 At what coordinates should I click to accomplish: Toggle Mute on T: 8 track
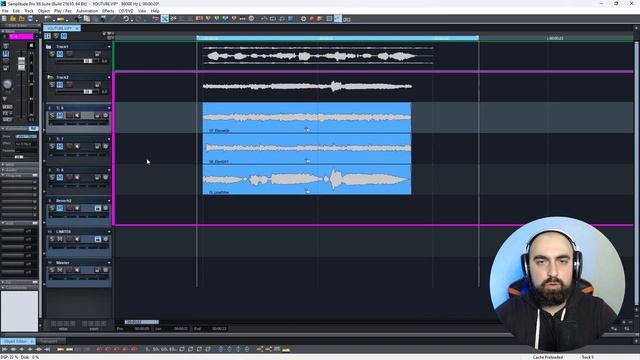click(x=60, y=177)
